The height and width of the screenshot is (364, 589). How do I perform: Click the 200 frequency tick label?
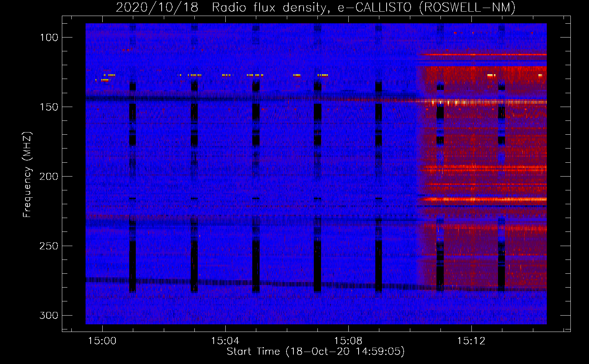click(x=49, y=177)
